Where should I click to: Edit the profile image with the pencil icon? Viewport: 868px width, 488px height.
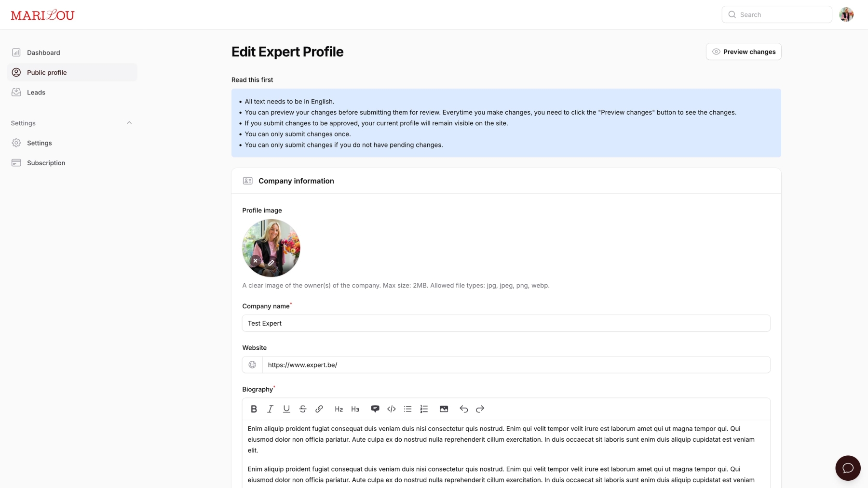(x=271, y=263)
